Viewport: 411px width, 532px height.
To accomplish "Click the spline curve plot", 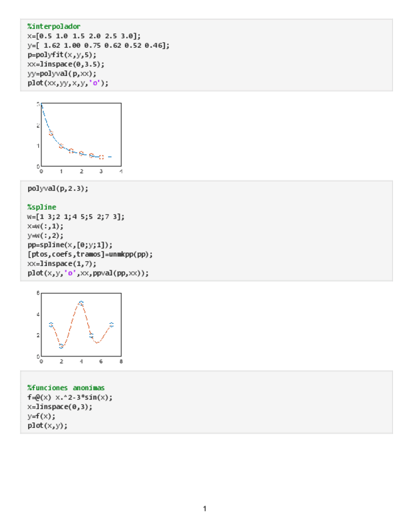I will point(80,324).
